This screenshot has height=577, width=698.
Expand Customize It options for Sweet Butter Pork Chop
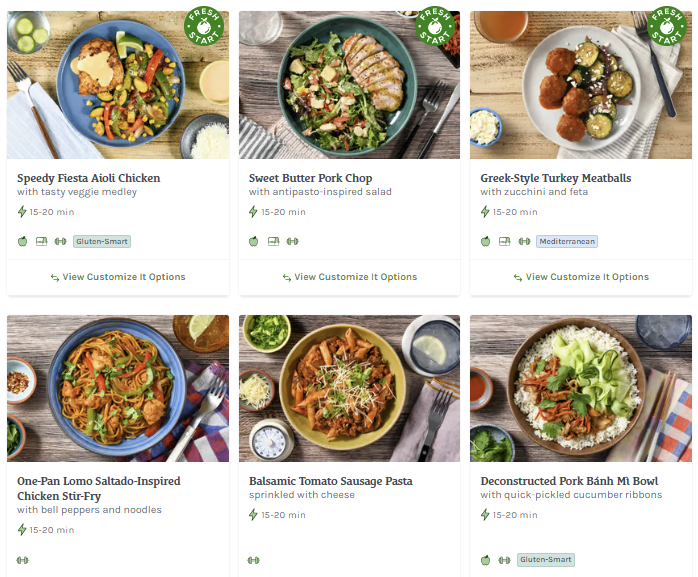pyautogui.click(x=349, y=277)
